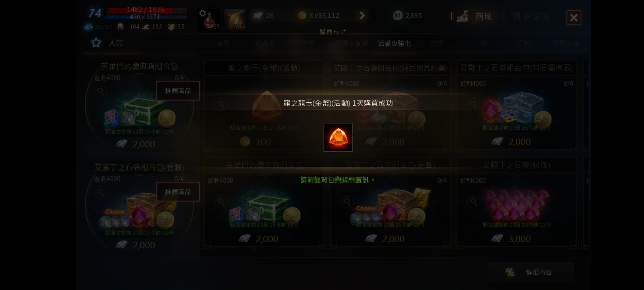Switch to the 裝備 tab
The width and height of the screenshot is (644, 290).
[437, 44]
